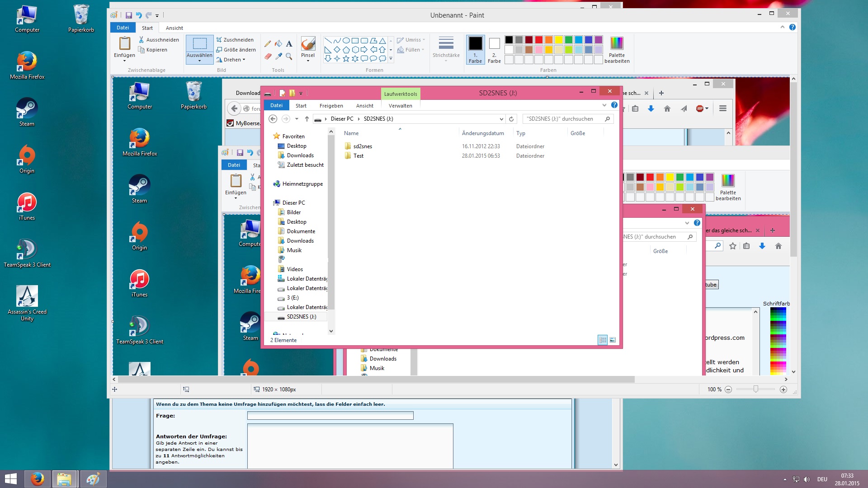This screenshot has height=488, width=868.
Task: Click the Einfügen clipboard icon
Action: [124, 43]
